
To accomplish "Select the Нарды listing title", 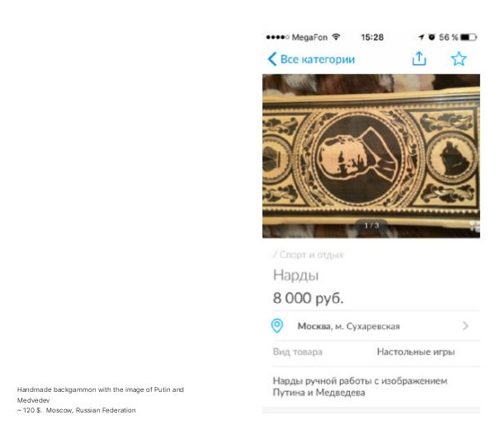I will [x=296, y=276].
